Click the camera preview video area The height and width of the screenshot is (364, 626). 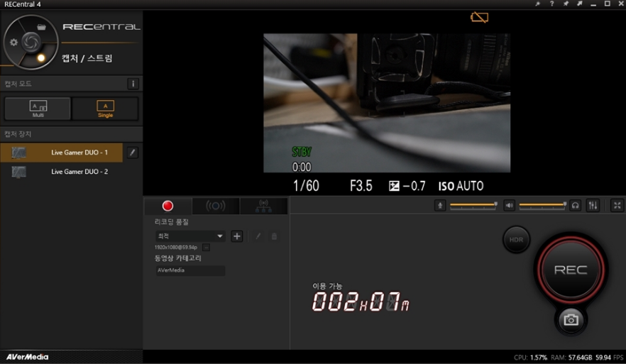[386, 103]
